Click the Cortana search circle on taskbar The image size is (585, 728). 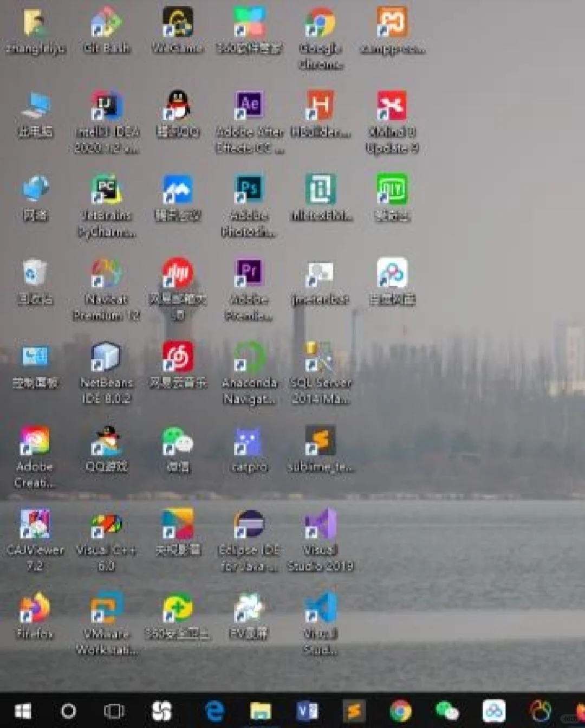(x=68, y=711)
